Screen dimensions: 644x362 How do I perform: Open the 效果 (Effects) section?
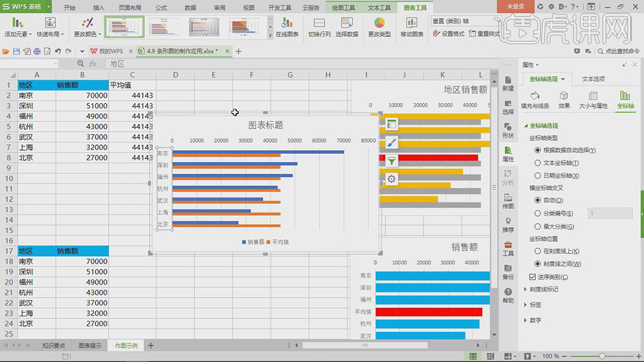564,100
